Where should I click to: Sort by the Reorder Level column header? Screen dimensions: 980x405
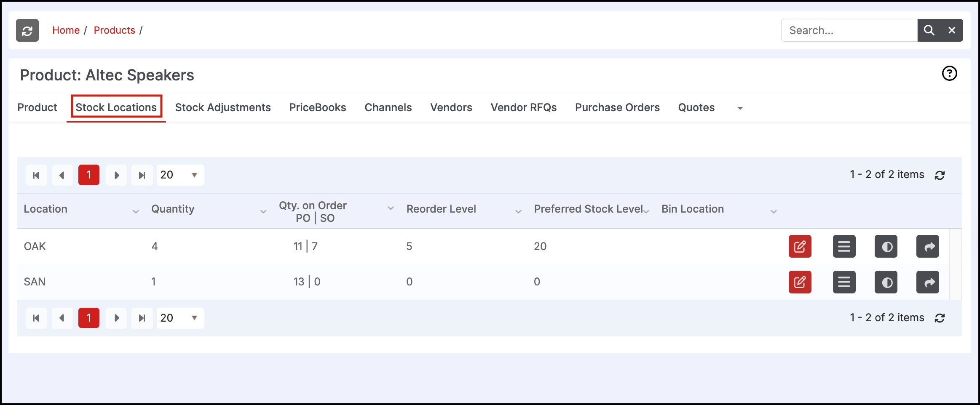coord(441,209)
